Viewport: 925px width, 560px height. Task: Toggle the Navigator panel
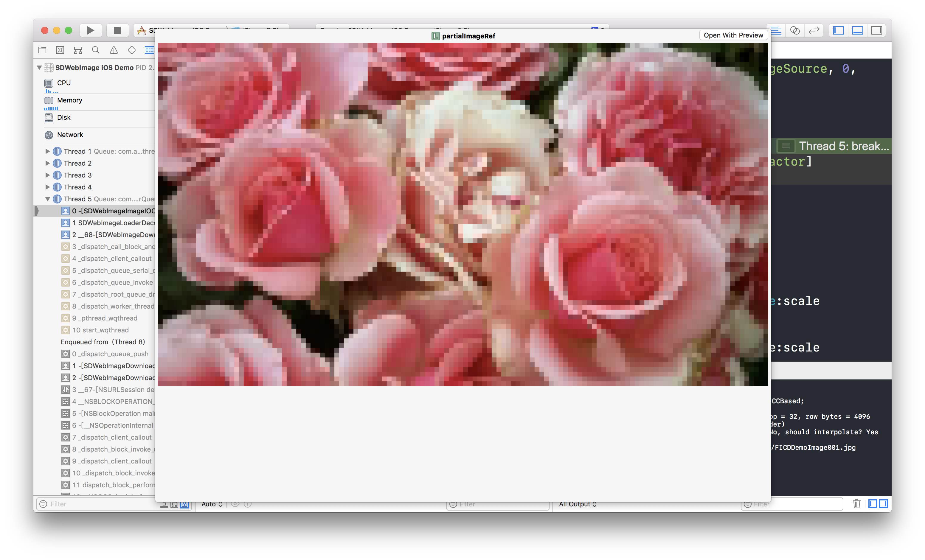click(838, 30)
